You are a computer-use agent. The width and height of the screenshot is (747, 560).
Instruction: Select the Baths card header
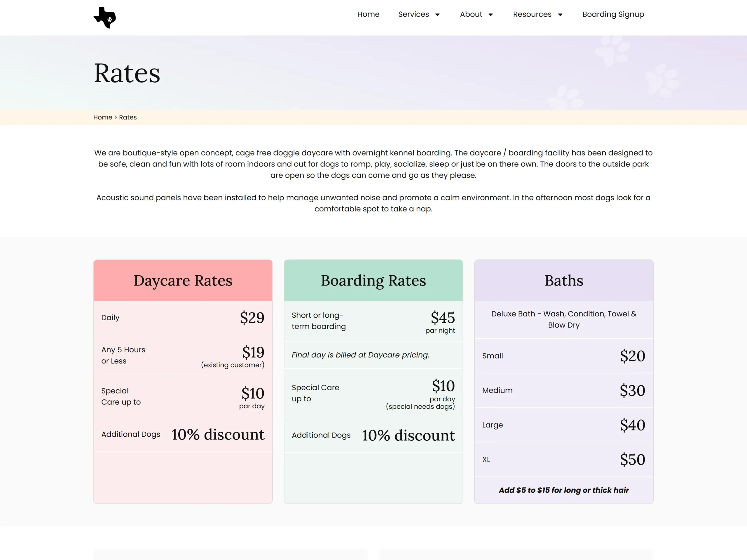[564, 280]
